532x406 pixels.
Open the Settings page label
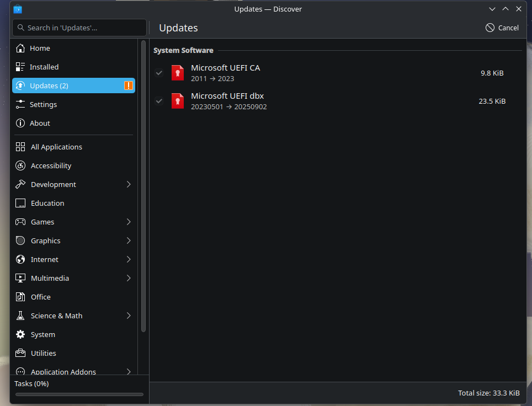[43, 104]
